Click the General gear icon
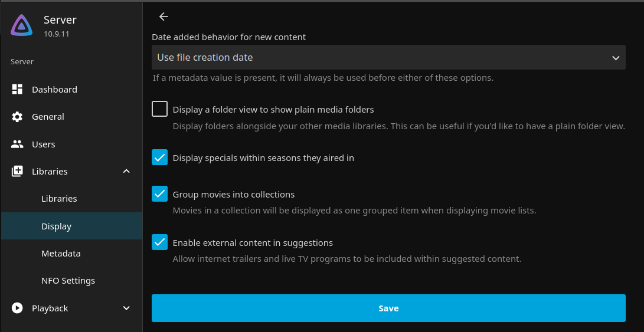The width and height of the screenshot is (644, 332). pos(17,117)
